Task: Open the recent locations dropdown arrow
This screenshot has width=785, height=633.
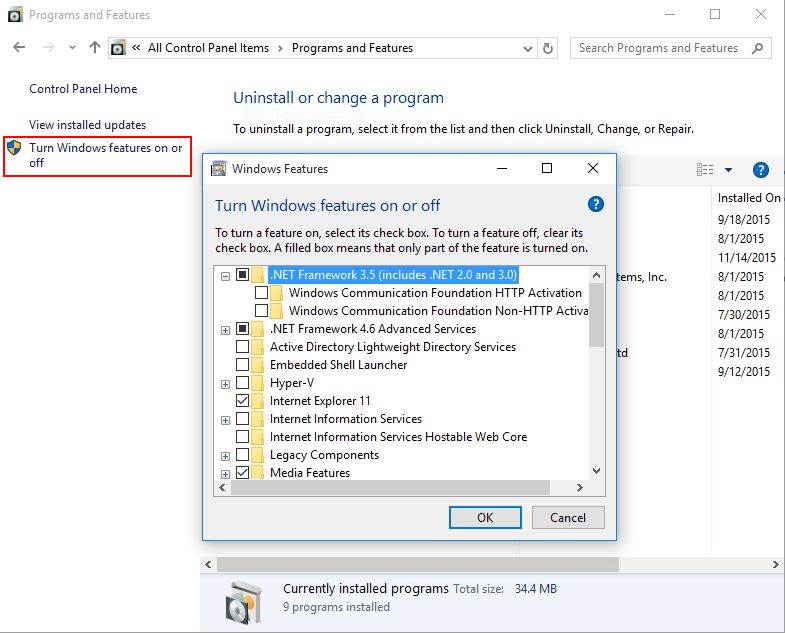Action: 73,48
